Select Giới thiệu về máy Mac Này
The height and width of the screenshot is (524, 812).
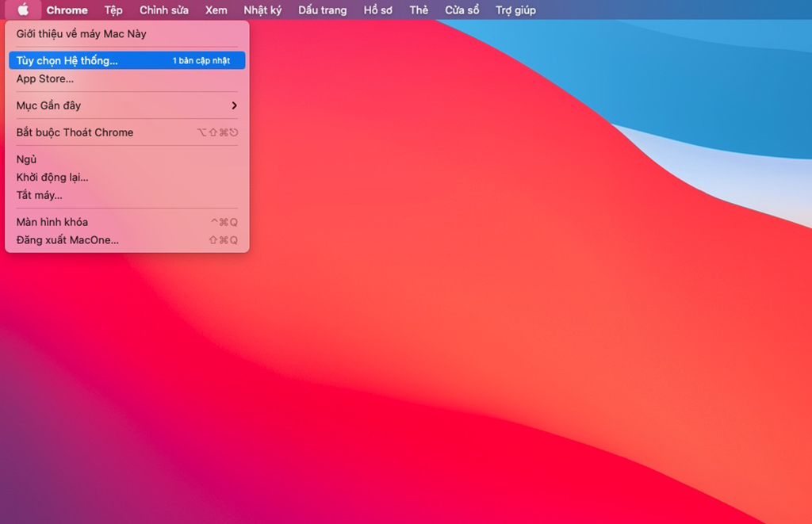point(127,34)
